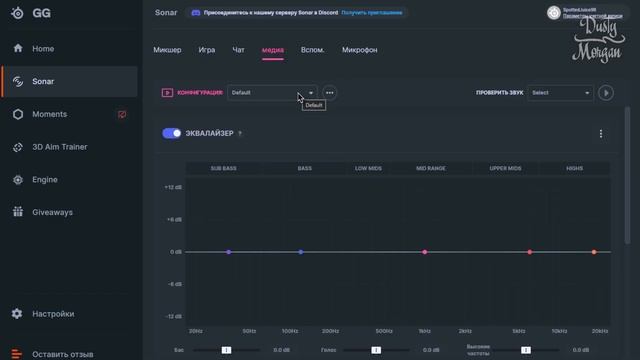Click the media configuration icon
640x360 pixels.
(x=167, y=93)
